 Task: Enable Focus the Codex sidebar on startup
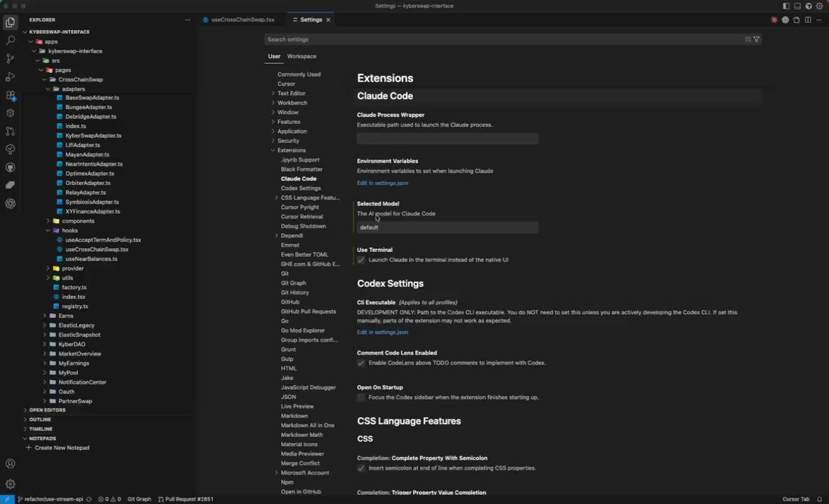coord(361,398)
